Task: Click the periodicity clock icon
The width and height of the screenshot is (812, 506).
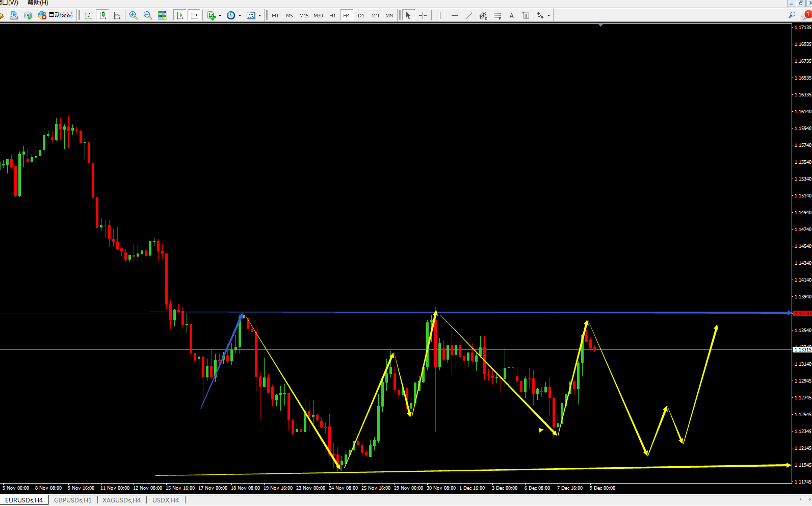Action: point(231,15)
